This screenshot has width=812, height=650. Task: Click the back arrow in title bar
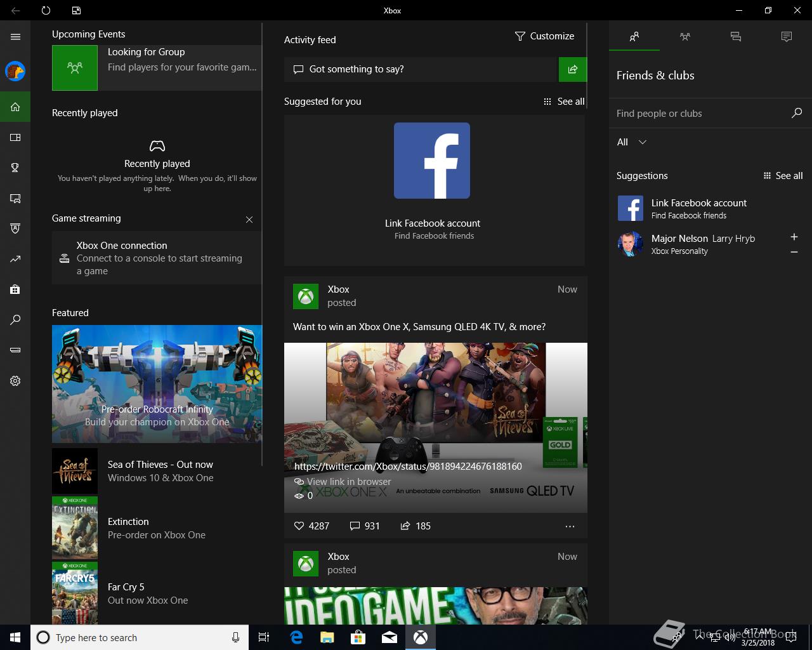(x=15, y=10)
